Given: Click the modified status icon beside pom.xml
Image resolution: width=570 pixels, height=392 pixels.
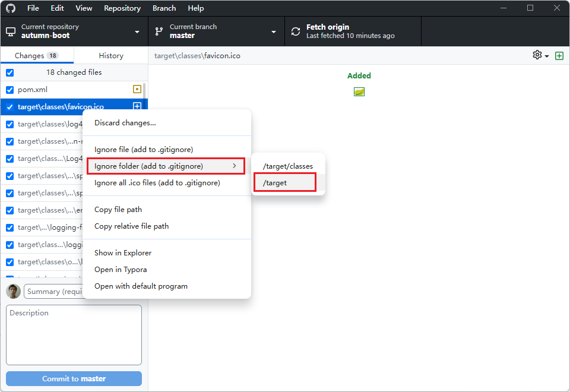Looking at the screenshot, I should 137,90.
